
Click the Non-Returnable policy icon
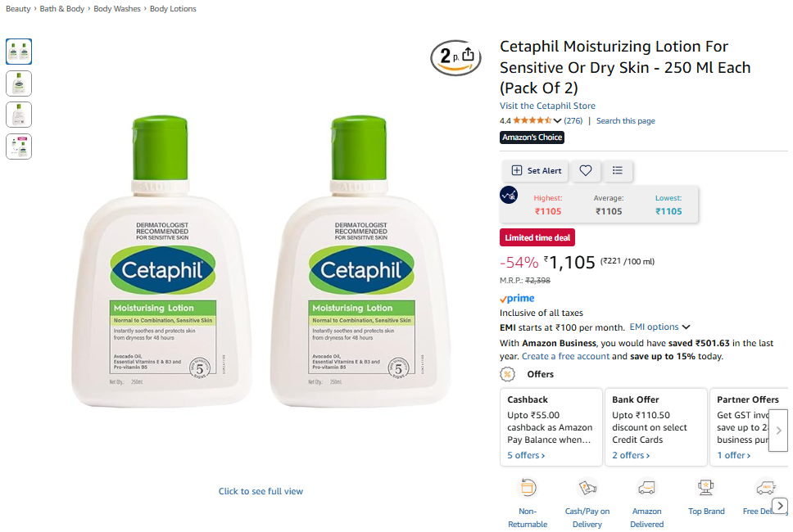[x=528, y=488]
